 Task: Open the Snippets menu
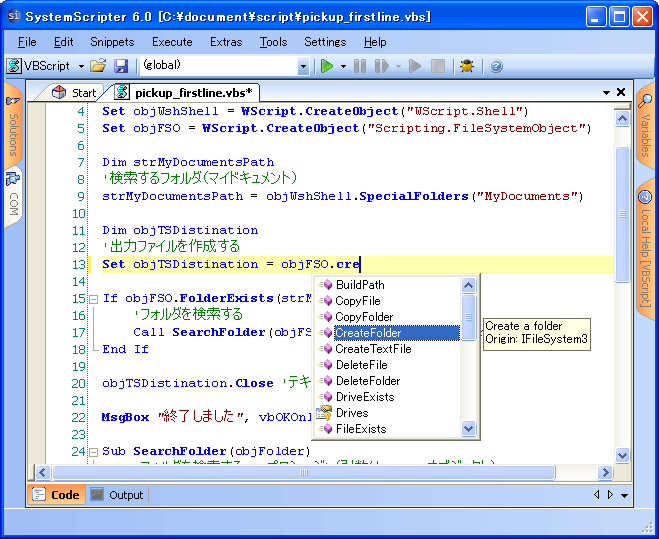pyautogui.click(x=112, y=42)
